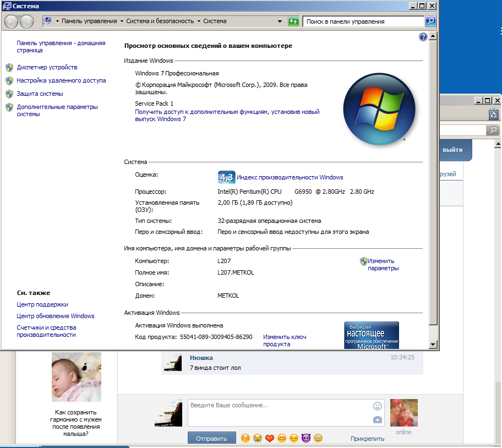The height and width of the screenshot is (448, 502).
Task: Insert the smiling blushing emoji
Action: (282, 438)
